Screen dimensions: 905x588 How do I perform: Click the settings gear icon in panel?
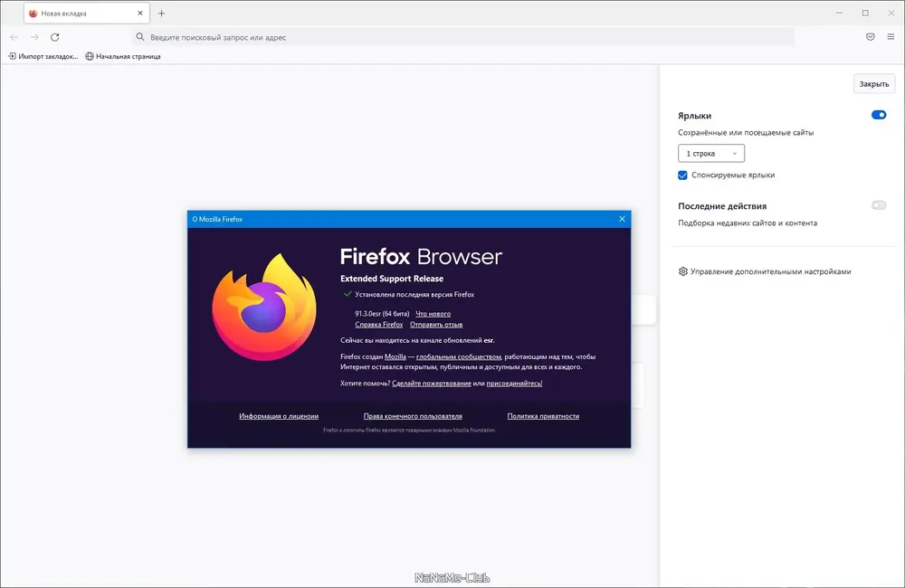(682, 271)
